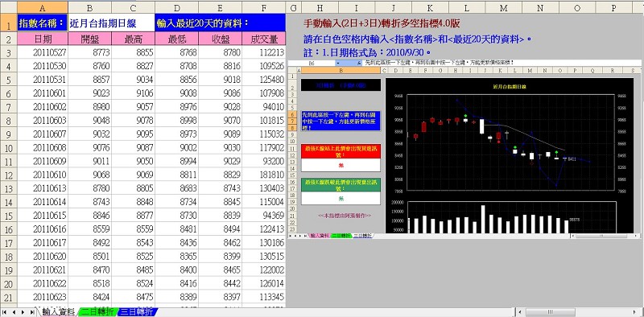Jump to last sheet using tab navigation arrow
Screen dimensions: 644x317
[32, 312]
